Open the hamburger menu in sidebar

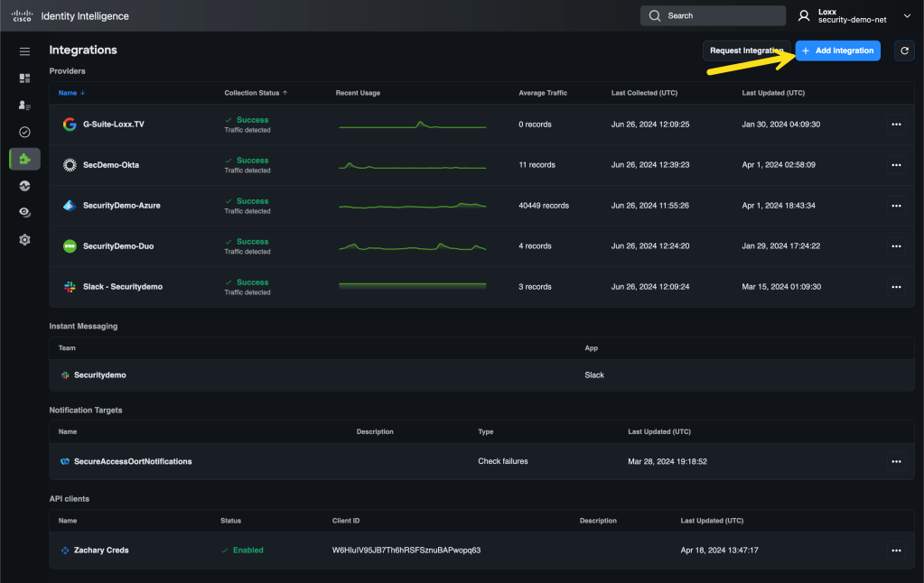click(24, 51)
